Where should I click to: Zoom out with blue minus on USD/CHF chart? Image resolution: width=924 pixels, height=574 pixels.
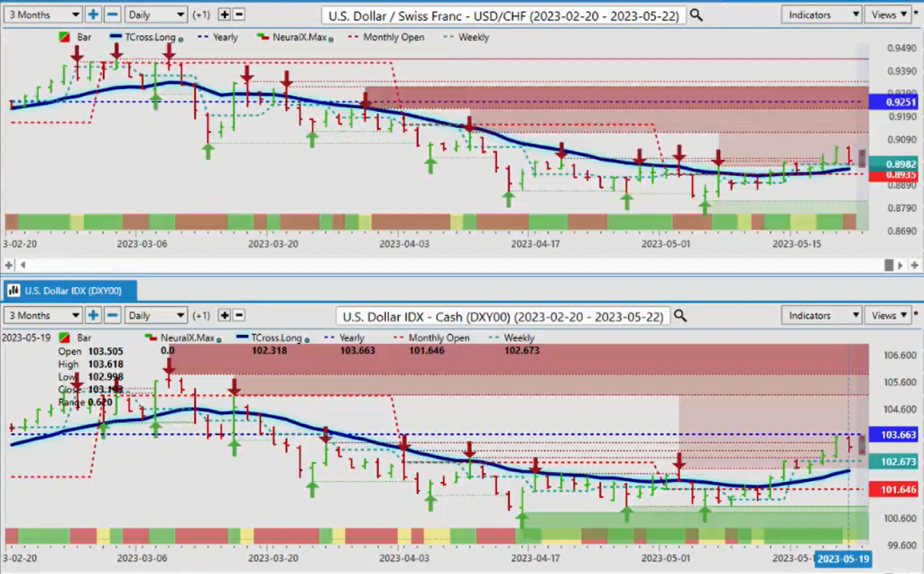[112, 14]
